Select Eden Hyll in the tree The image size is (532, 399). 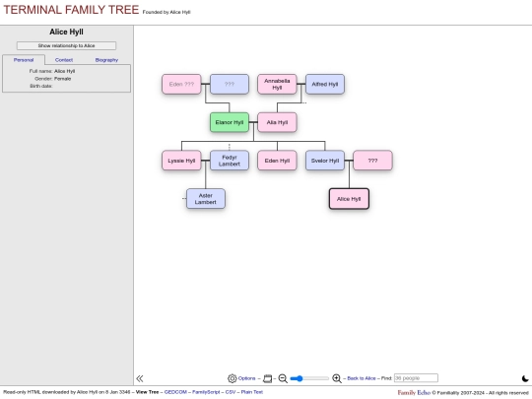point(277,161)
